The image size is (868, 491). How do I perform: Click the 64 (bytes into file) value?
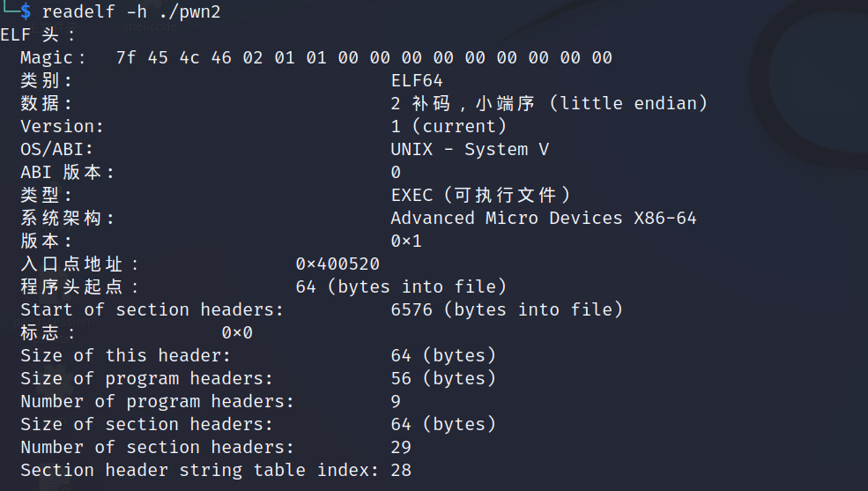(401, 286)
